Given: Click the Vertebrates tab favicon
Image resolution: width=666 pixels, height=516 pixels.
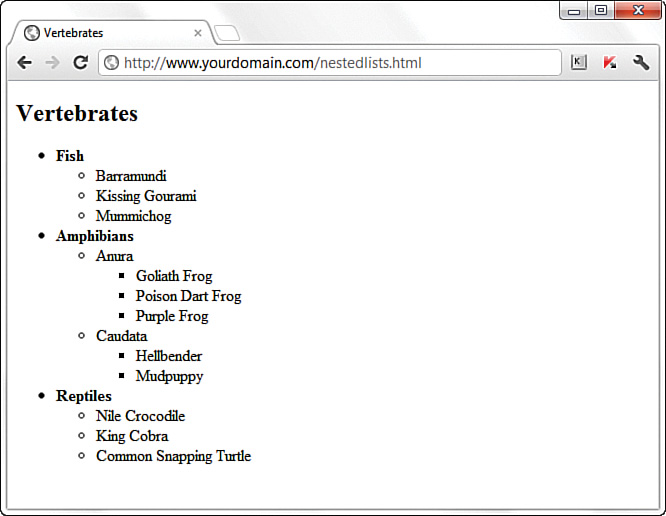Looking at the screenshot, I should pyautogui.click(x=32, y=33).
